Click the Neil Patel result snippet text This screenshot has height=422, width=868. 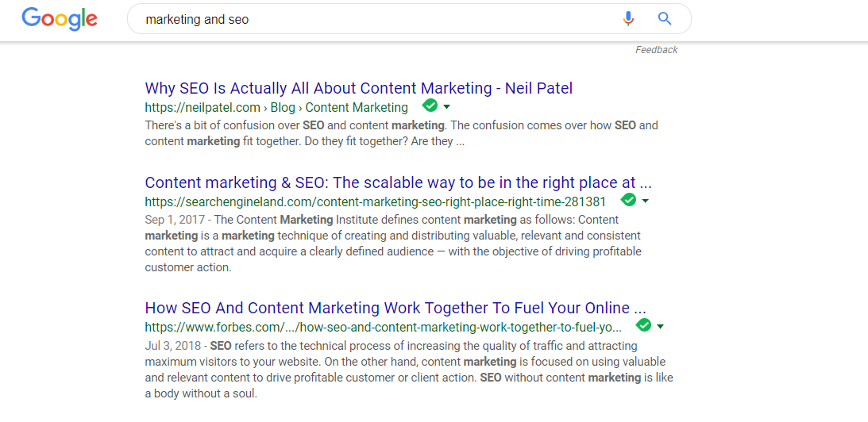(401, 133)
